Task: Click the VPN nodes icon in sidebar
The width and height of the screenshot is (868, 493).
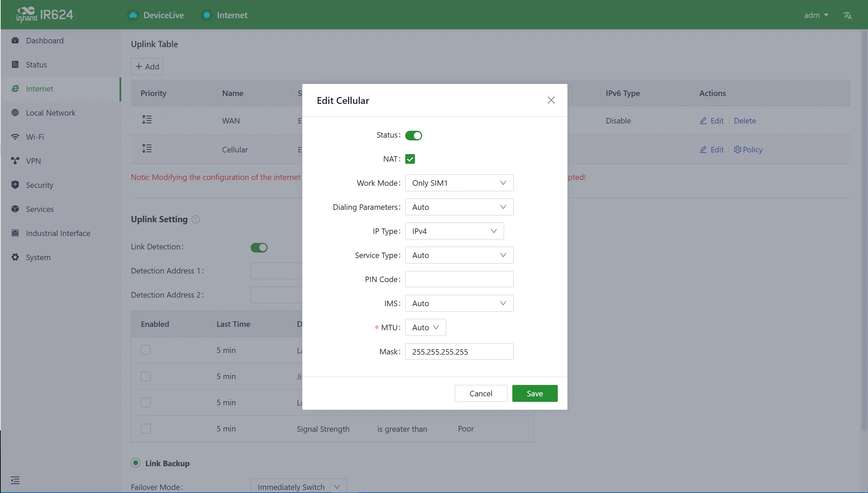Action: (15, 161)
